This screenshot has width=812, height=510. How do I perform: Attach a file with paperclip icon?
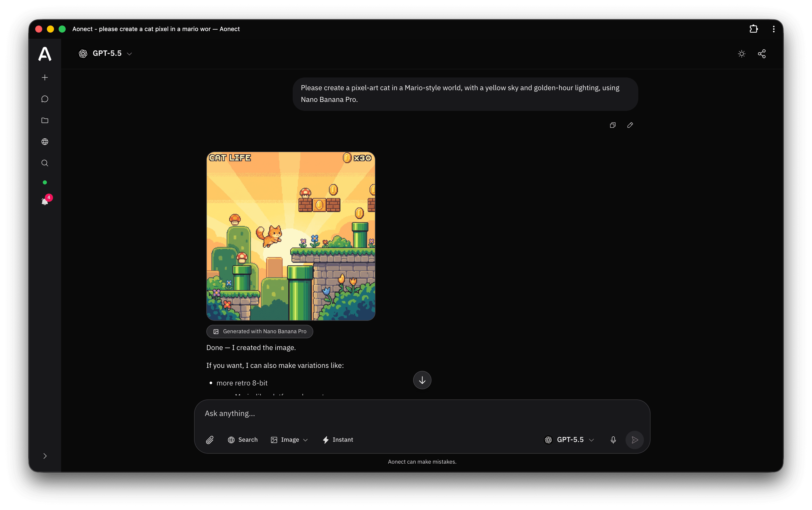[210, 440]
